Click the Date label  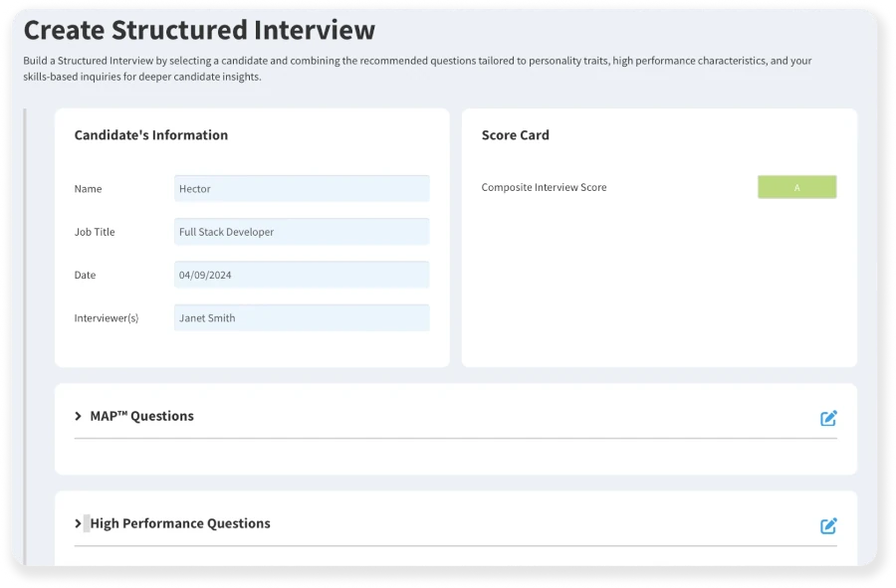click(x=85, y=276)
